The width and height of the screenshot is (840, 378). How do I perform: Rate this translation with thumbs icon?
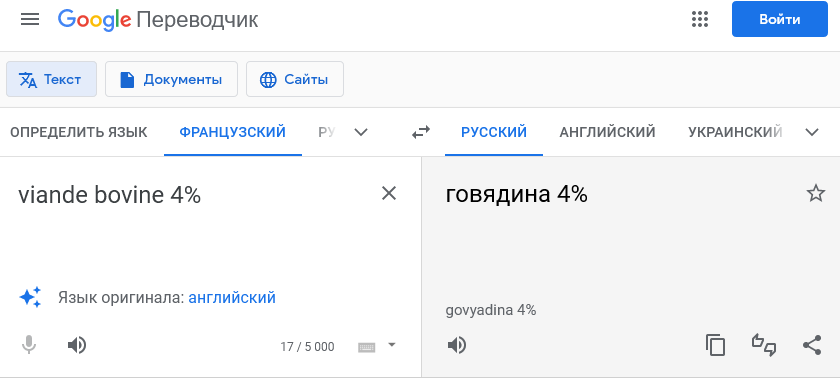pos(764,345)
